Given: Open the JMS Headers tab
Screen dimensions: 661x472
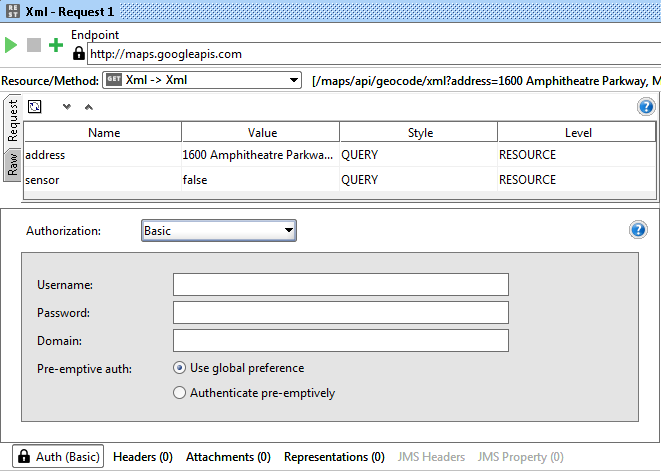Looking at the screenshot, I should pos(431,457).
